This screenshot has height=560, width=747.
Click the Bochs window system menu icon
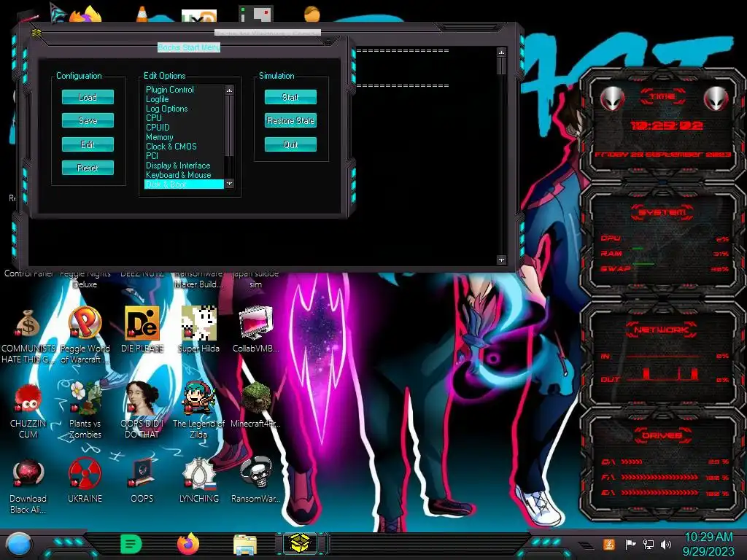[36, 33]
